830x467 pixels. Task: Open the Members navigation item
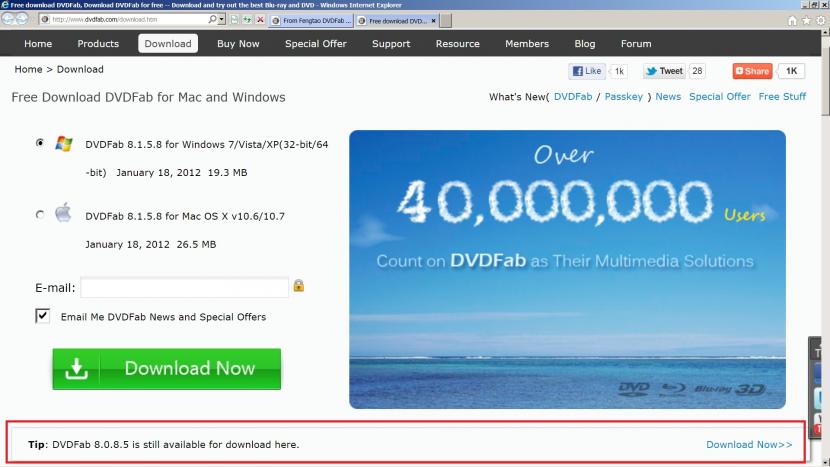(x=527, y=43)
